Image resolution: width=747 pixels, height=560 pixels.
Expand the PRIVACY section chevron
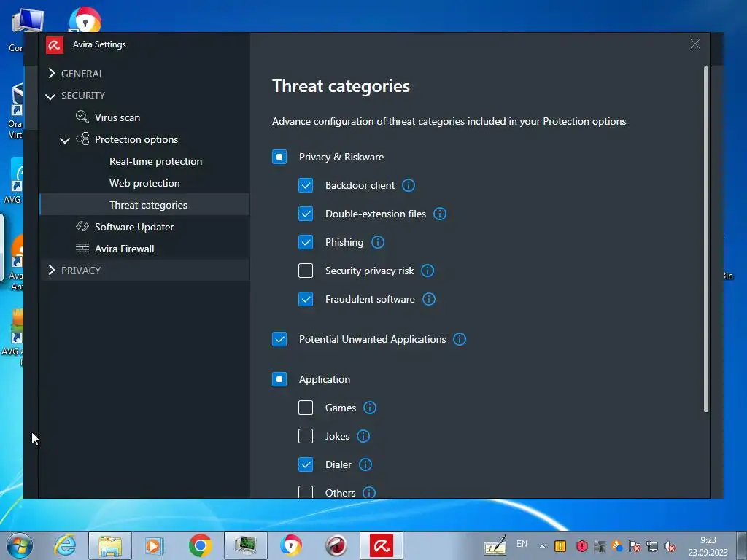[52, 270]
